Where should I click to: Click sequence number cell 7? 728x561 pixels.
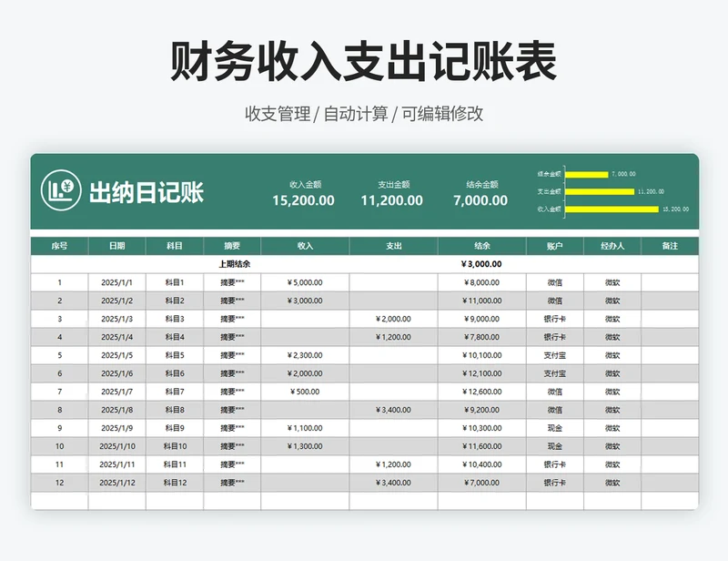[x=59, y=392]
